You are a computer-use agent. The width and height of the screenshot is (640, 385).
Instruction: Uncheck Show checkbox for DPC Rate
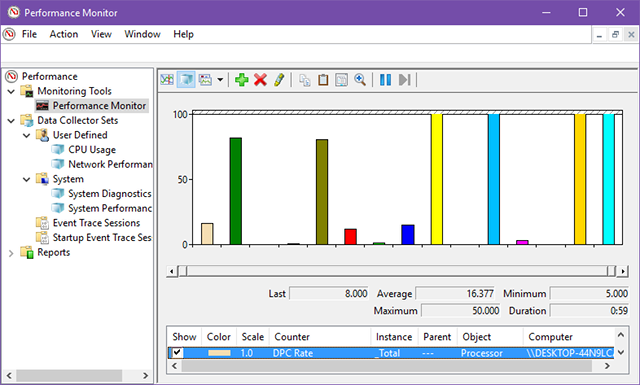[177, 352]
